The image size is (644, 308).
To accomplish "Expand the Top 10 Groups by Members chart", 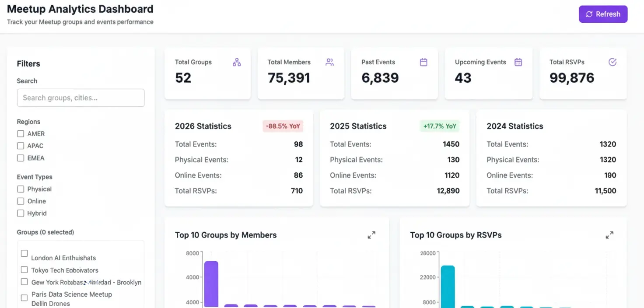I will (x=371, y=235).
